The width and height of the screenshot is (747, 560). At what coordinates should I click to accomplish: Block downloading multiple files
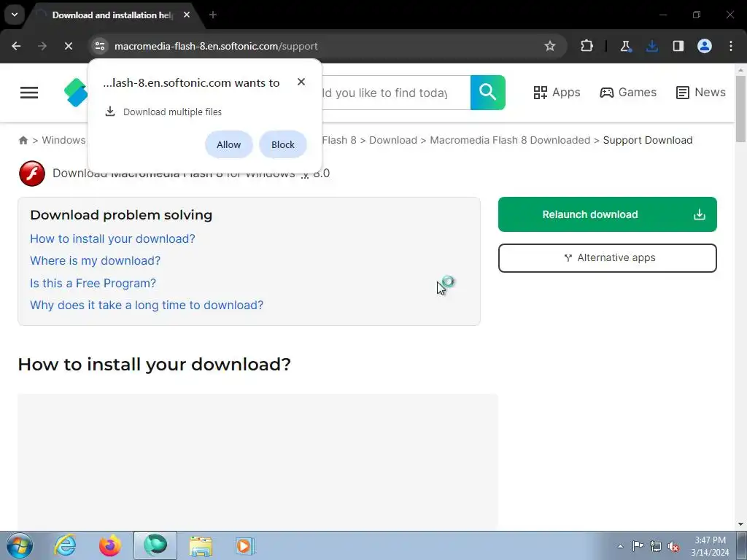pos(283,144)
